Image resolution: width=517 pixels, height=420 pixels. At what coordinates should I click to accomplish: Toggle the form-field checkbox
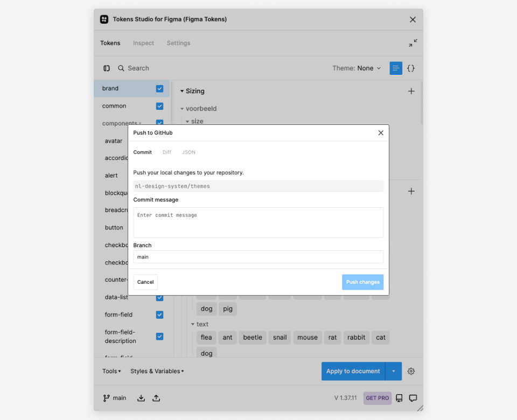159,315
